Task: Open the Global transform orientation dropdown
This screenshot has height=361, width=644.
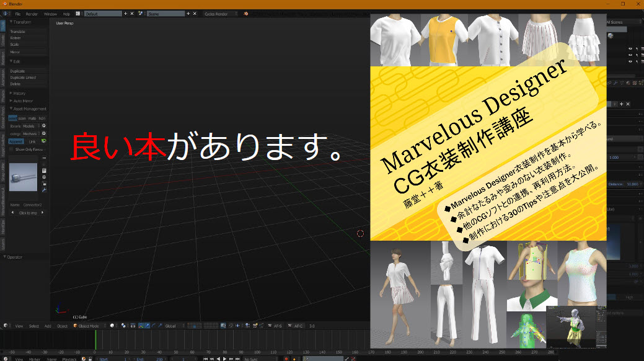Action: coord(174,326)
